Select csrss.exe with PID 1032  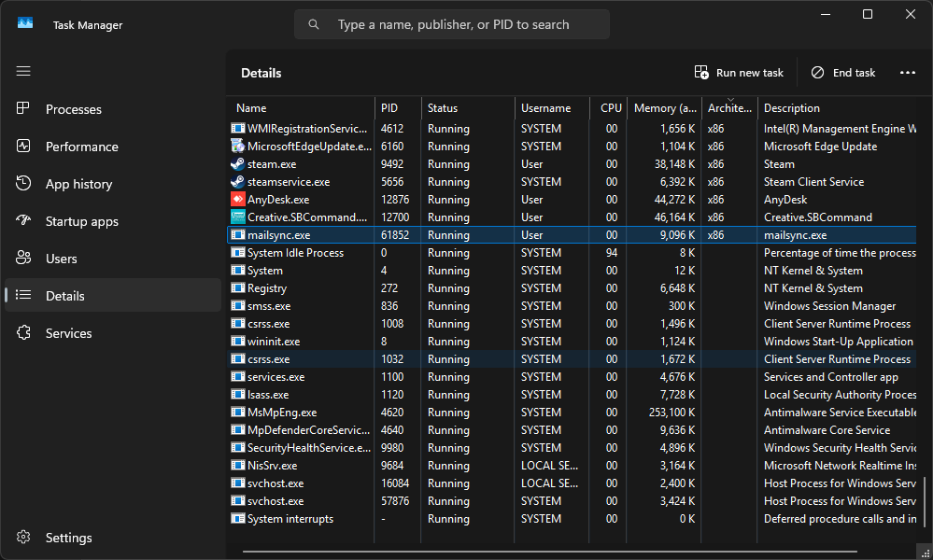pyautogui.click(x=268, y=359)
